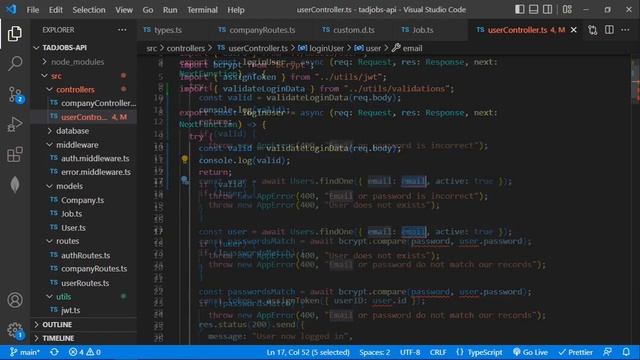Click the notifications bell in status bar
The image size is (640, 360).
pos(626,352)
